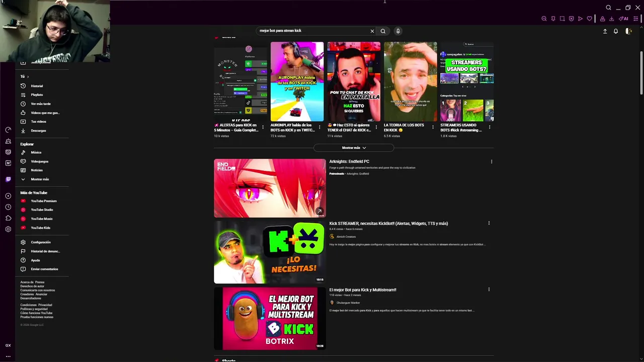Start voice search with the microphone icon
This screenshot has height=362, width=644.
pos(398,31)
